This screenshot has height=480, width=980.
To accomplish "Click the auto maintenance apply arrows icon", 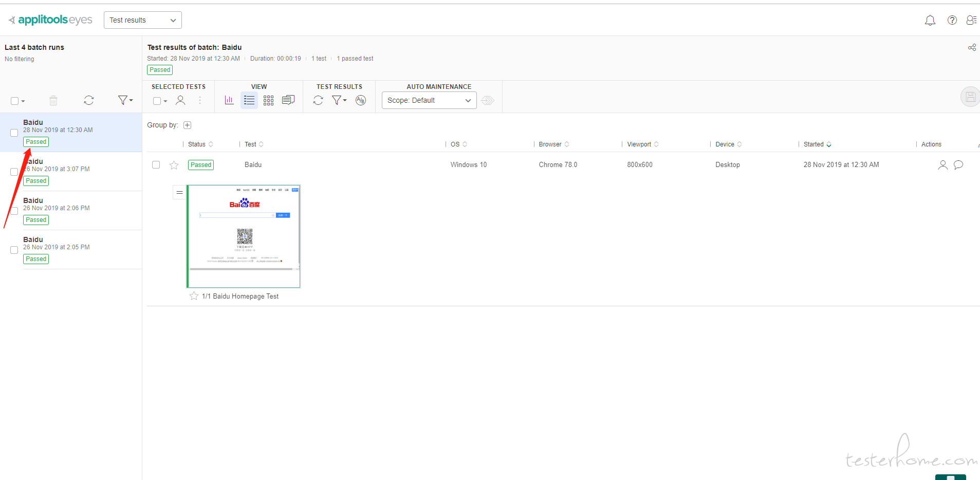I will 488,100.
